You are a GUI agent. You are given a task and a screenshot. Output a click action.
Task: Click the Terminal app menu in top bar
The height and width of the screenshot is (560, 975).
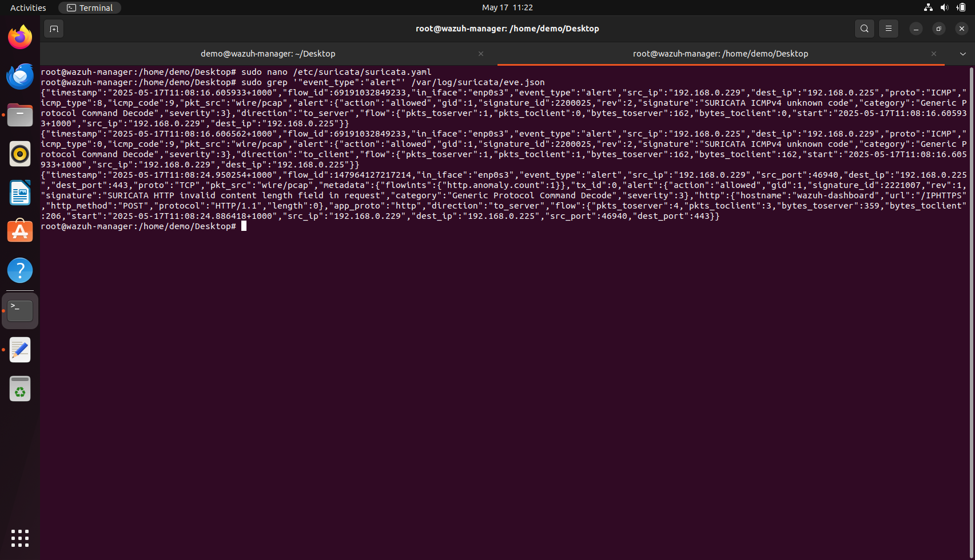90,7
